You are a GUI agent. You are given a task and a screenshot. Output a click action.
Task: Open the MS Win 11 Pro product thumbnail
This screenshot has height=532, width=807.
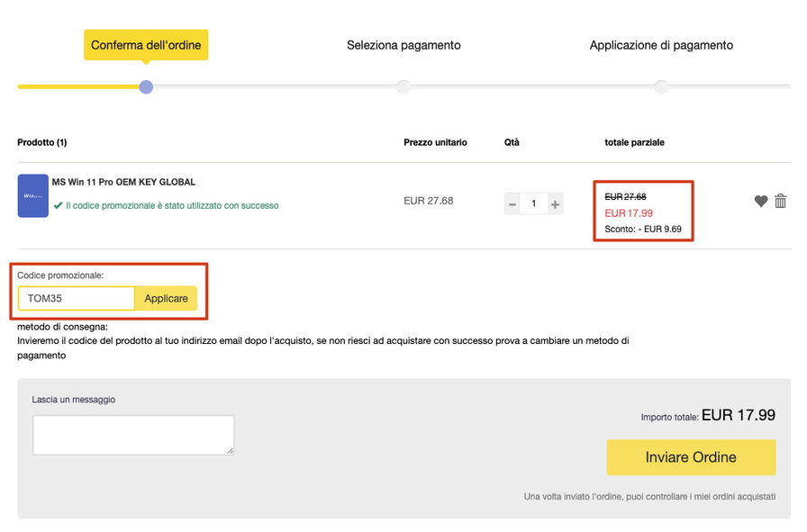[32, 195]
